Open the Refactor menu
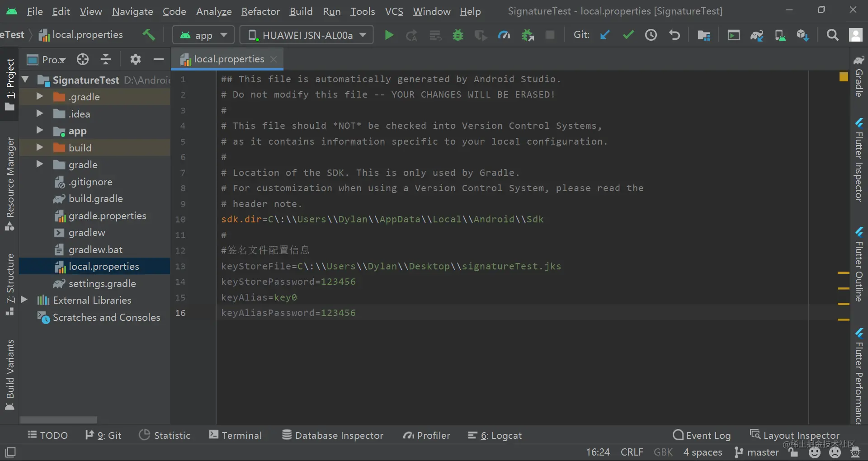 coord(260,11)
